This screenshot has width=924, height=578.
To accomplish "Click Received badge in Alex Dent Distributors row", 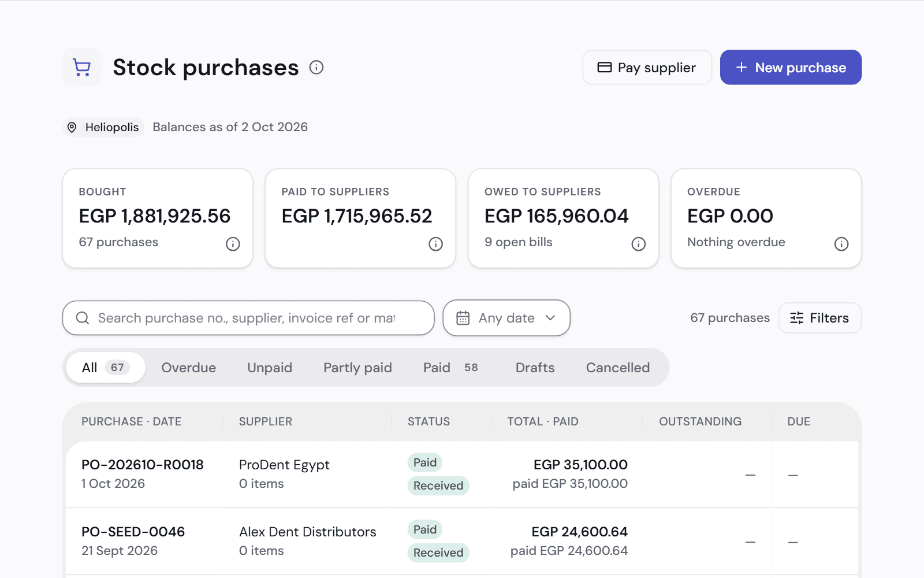I will click(x=438, y=553).
